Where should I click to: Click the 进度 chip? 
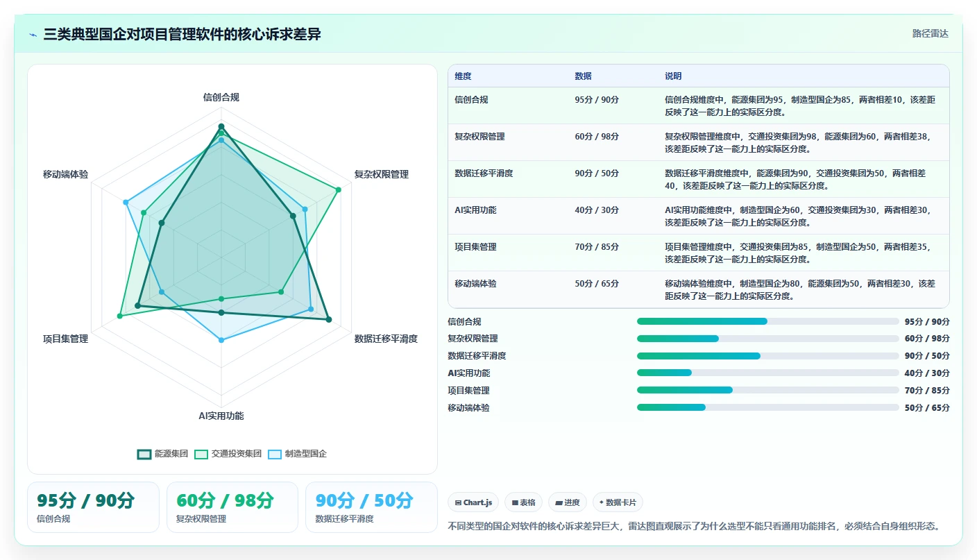coord(567,502)
